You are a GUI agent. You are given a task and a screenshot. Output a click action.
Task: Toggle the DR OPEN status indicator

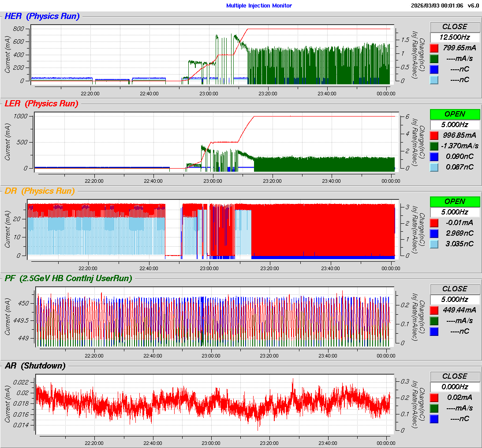(x=455, y=201)
